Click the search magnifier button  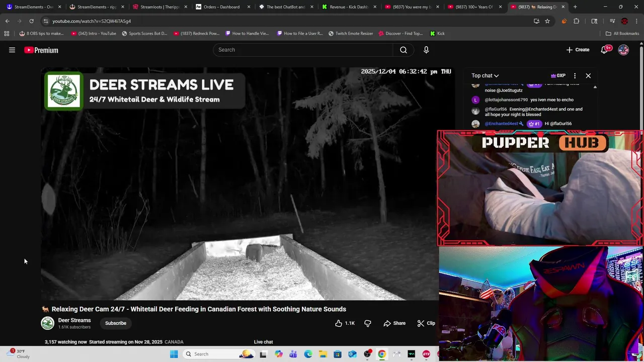(404, 50)
